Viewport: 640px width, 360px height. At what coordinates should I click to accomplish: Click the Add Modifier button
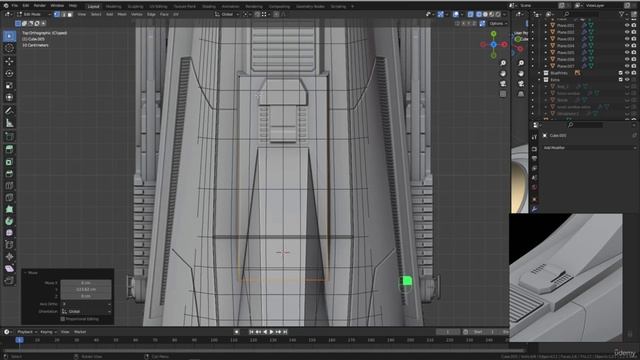(589, 148)
